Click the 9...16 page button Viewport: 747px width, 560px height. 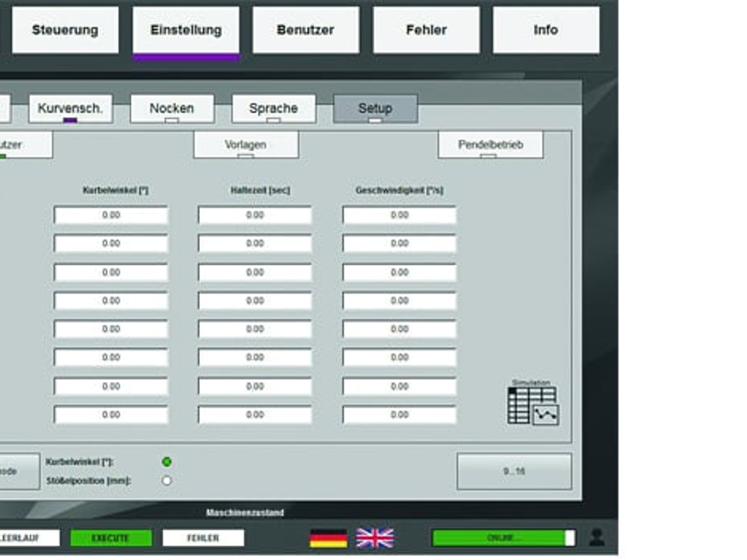514,472
